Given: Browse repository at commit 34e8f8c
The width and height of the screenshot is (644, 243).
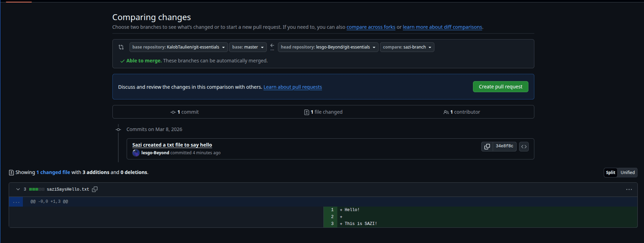Looking at the screenshot, I should click(x=524, y=146).
